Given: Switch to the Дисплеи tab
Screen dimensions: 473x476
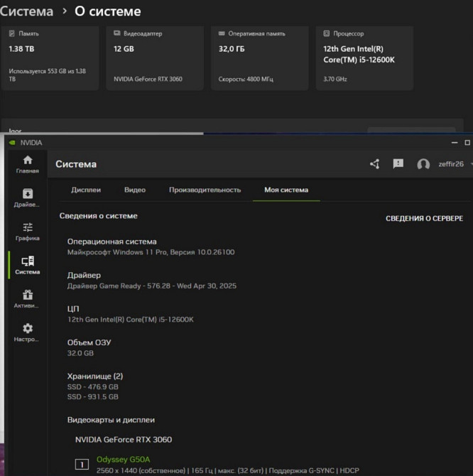Looking at the screenshot, I should (86, 190).
